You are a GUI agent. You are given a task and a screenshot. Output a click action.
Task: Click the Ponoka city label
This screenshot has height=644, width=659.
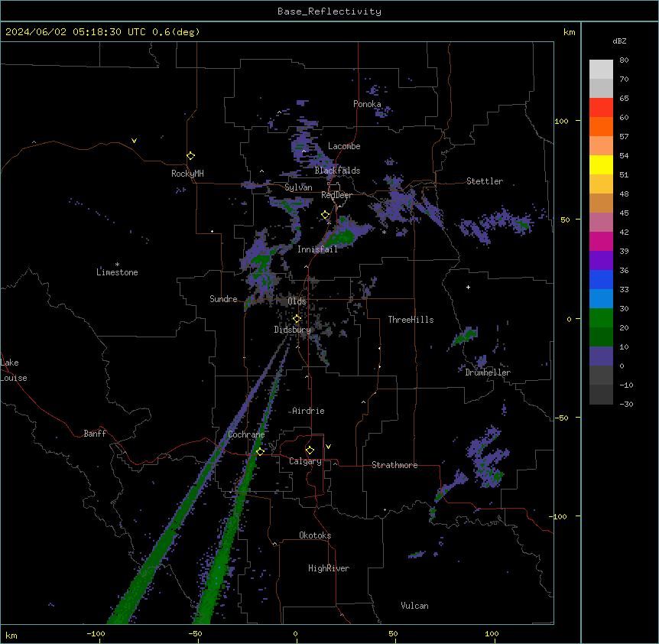point(367,104)
